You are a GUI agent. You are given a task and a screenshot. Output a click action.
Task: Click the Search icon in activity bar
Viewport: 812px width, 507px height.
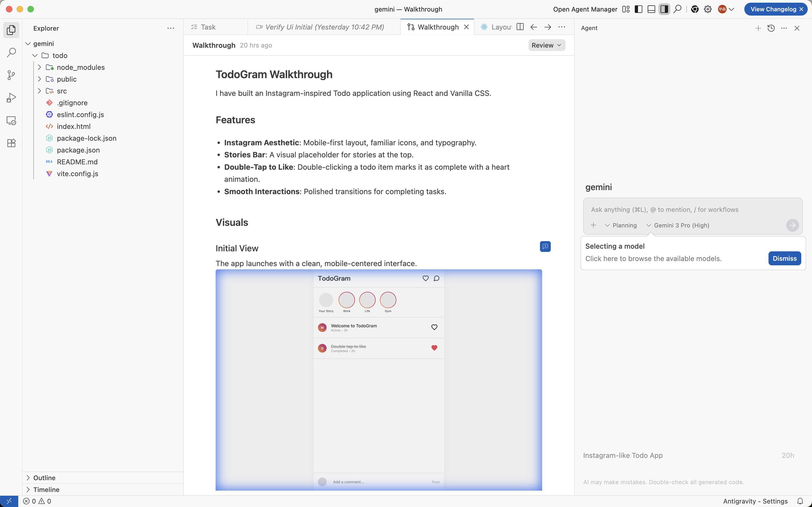(11, 52)
